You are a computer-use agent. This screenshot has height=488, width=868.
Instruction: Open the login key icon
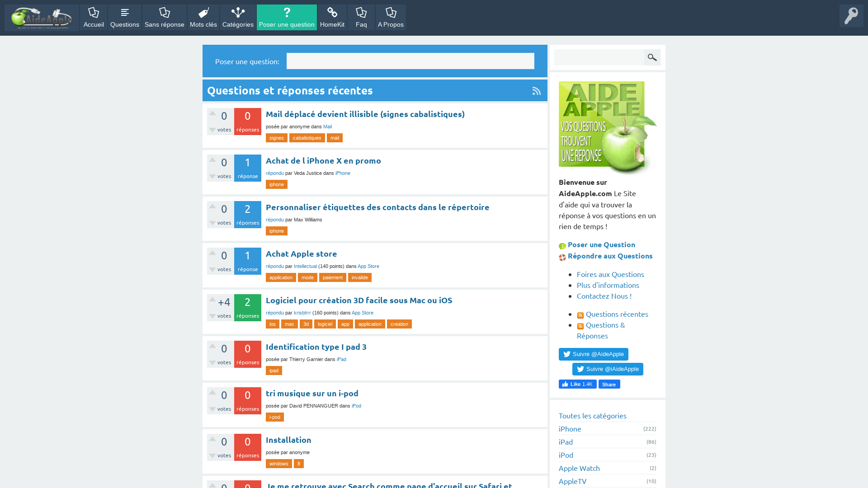click(x=851, y=16)
